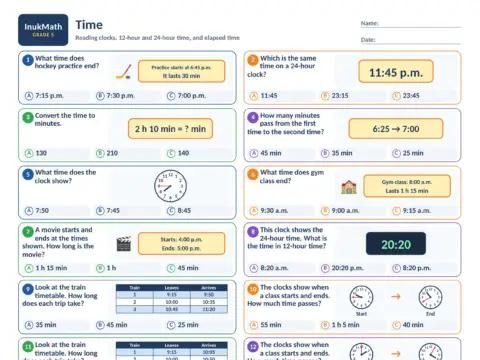
Task: Click the End clock in question 10
Action: point(430,297)
